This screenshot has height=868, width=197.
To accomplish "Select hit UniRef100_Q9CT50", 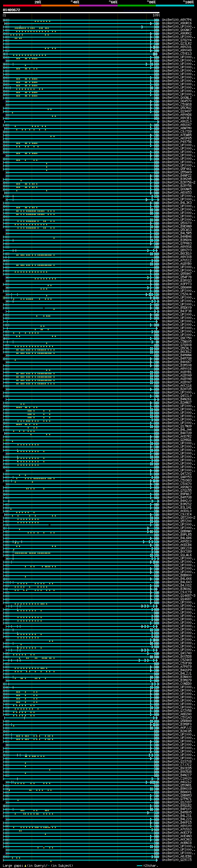I will (177, 338).
